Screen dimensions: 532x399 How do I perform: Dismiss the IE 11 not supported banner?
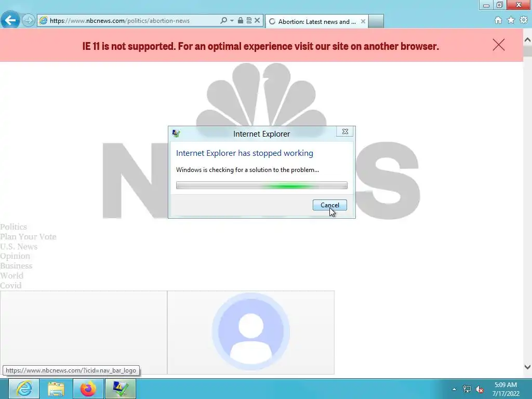tap(499, 45)
